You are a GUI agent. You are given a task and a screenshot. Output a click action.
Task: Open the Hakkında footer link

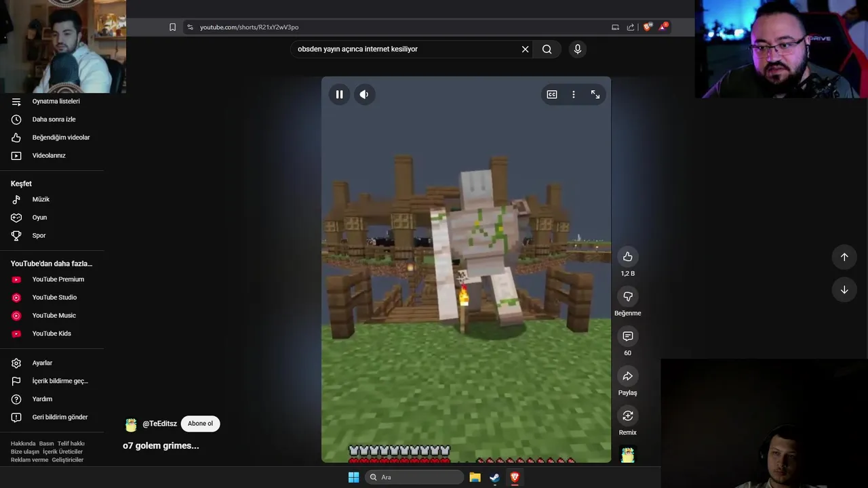(x=23, y=443)
